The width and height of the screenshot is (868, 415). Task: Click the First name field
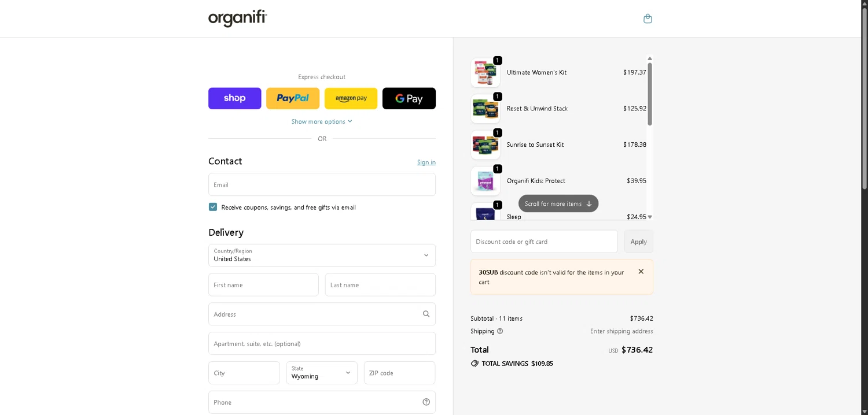(263, 285)
